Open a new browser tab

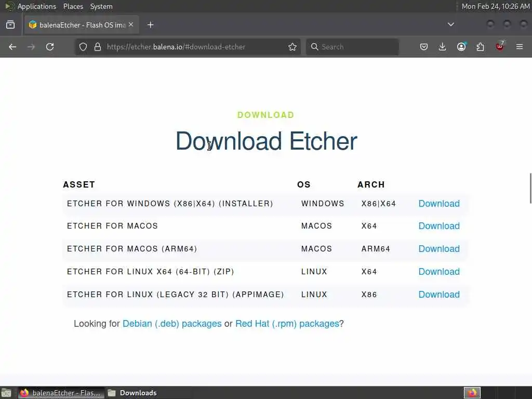pos(151,25)
